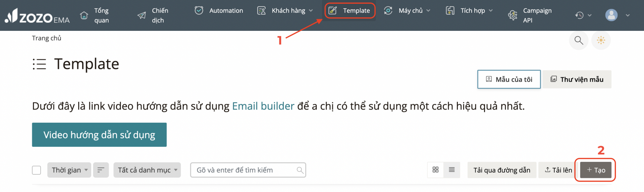
Task: Switch to list view
Action: [x=452, y=170]
